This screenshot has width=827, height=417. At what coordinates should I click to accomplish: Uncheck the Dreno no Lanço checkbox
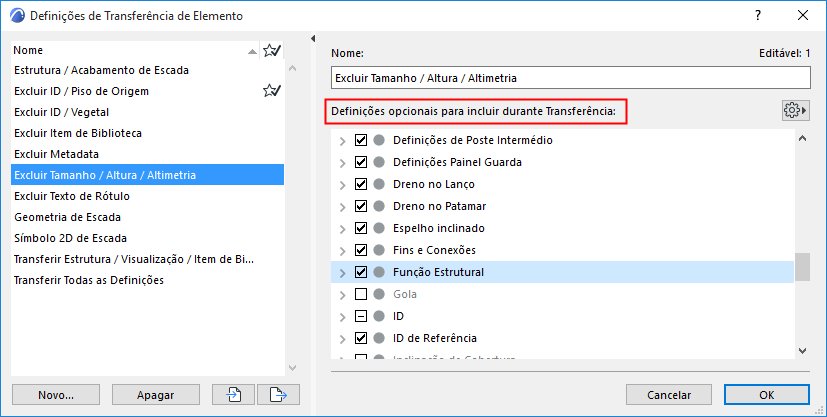click(x=362, y=184)
